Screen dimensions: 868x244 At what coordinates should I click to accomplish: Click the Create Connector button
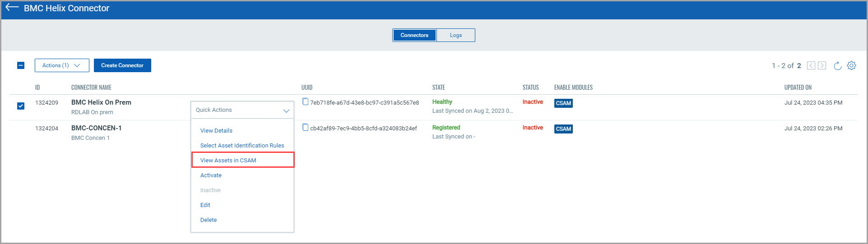pos(122,65)
